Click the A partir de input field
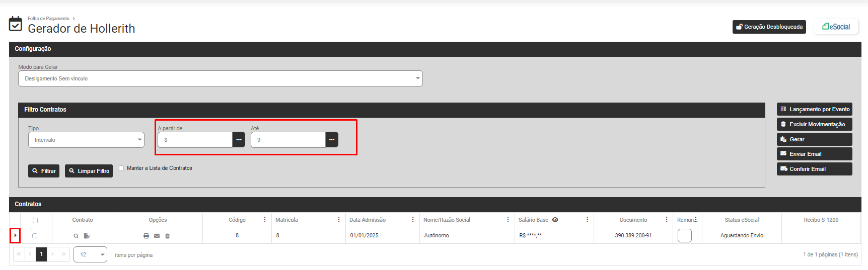This screenshot has height=270, width=868. click(195, 140)
